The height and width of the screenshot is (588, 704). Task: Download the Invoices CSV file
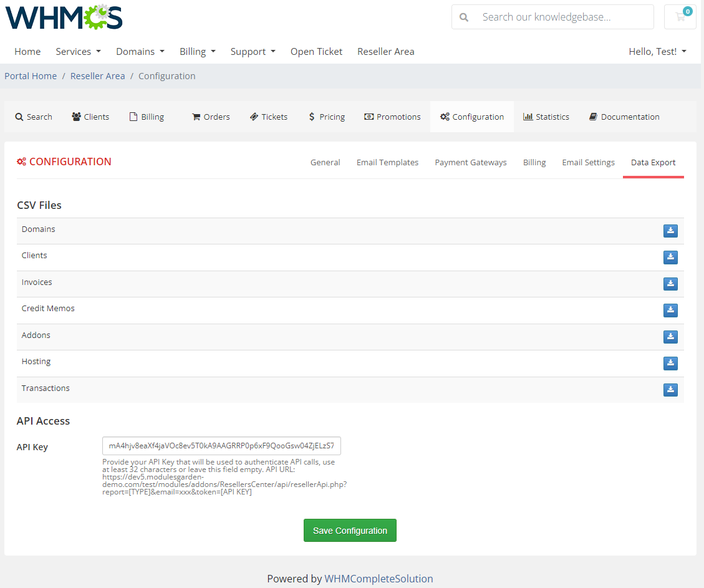670,284
